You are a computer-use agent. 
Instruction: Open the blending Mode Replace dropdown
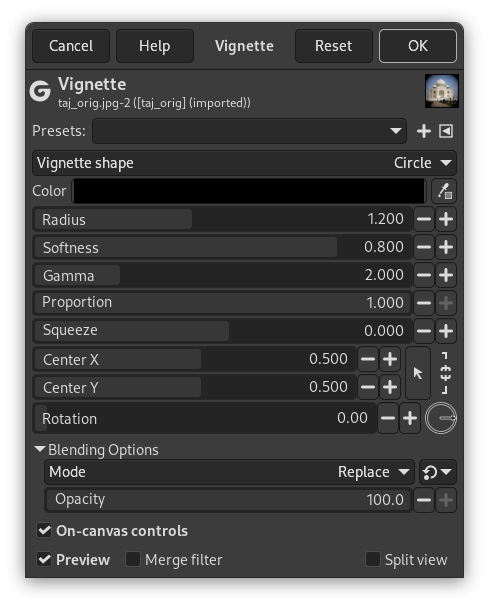click(x=229, y=472)
